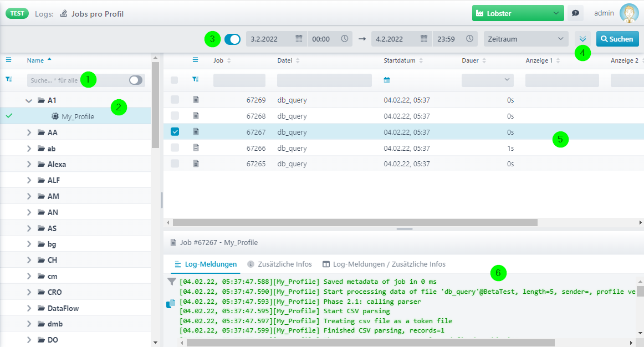644x347 pixels.
Task: Click the Jobs pro Profil header icon
Action: [64, 13]
